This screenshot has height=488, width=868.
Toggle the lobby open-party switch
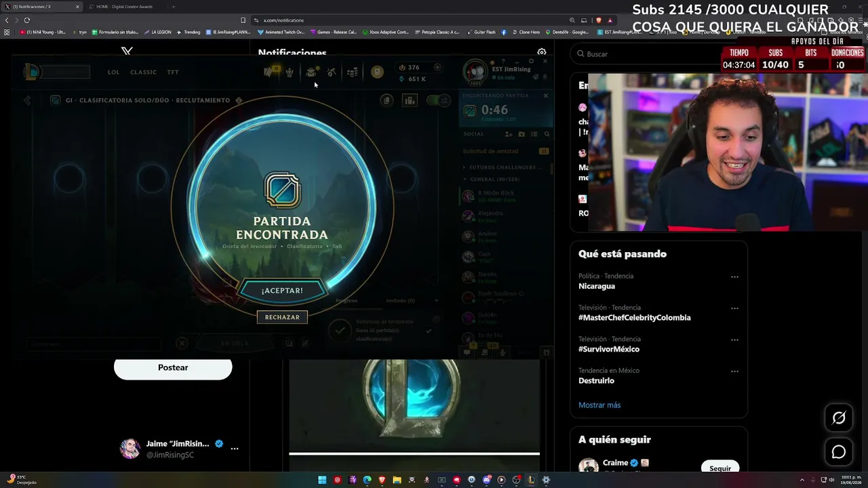(437, 100)
